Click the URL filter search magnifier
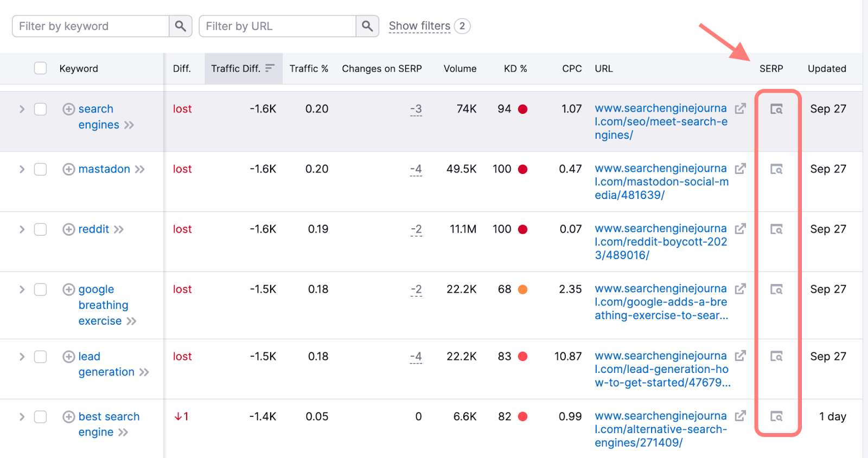This screenshot has width=868, height=458. [367, 26]
